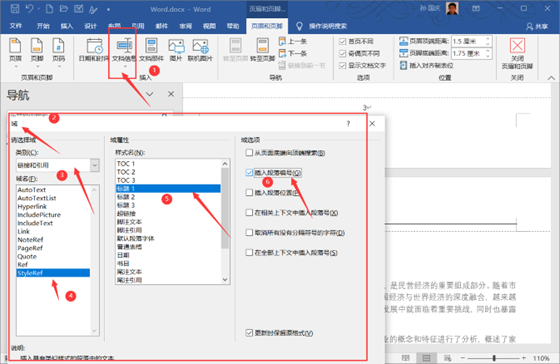Select Hyperlink in field names list
The width and height of the screenshot is (560, 364).
[53, 206]
